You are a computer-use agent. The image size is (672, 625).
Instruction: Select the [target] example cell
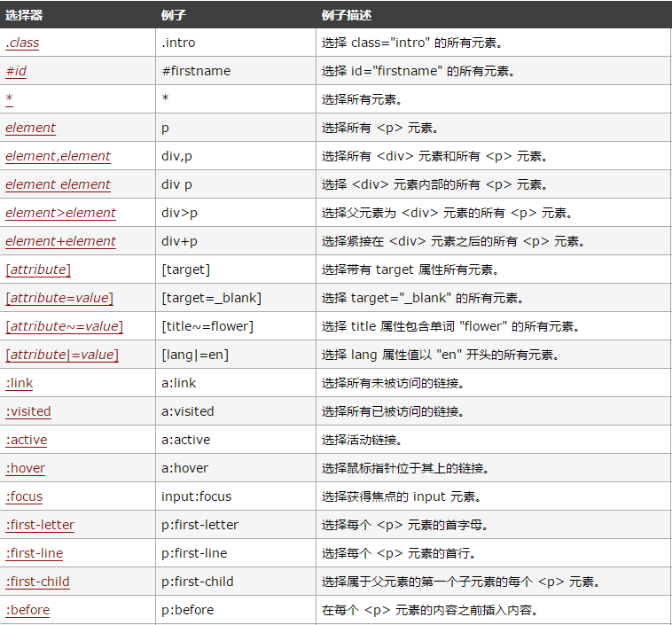(x=236, y=270)
